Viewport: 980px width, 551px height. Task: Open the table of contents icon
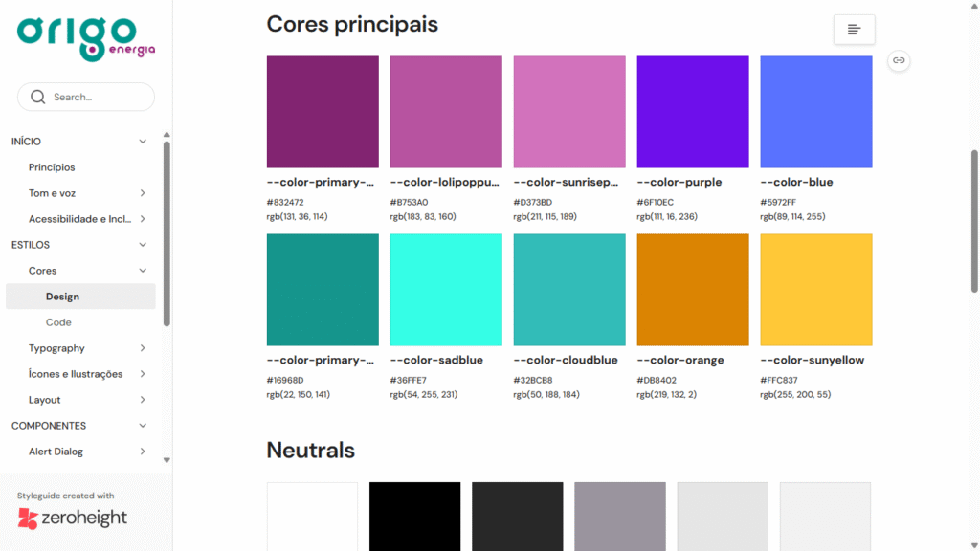click(x=854, y=30)
